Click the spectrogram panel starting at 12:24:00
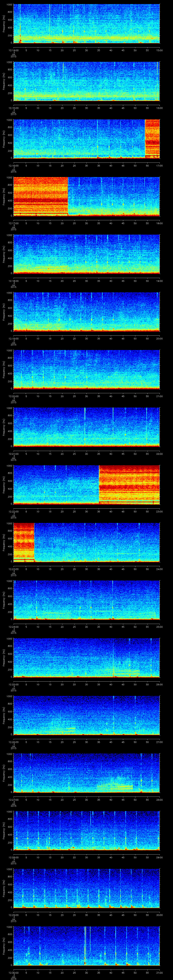 (86, 600)
